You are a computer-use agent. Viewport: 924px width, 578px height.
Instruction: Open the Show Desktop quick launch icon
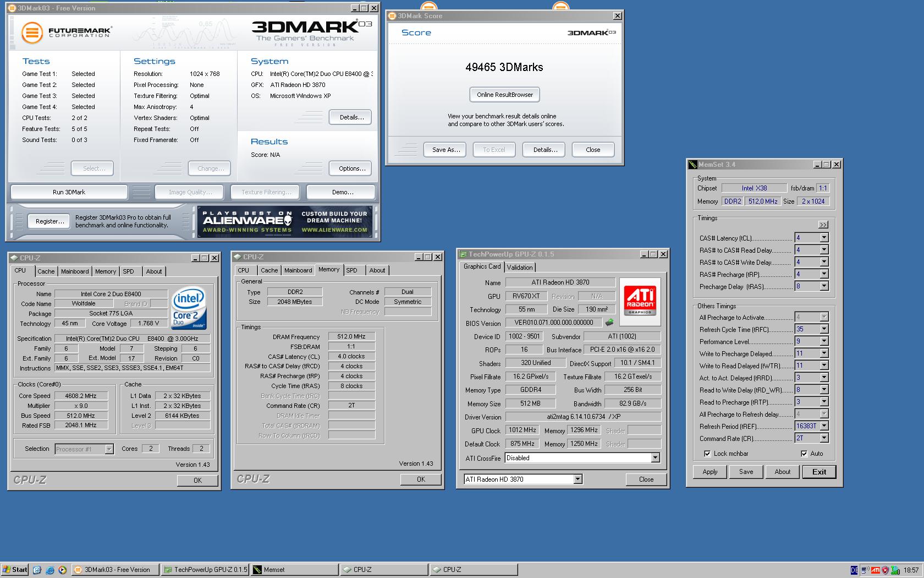(37, 570)
